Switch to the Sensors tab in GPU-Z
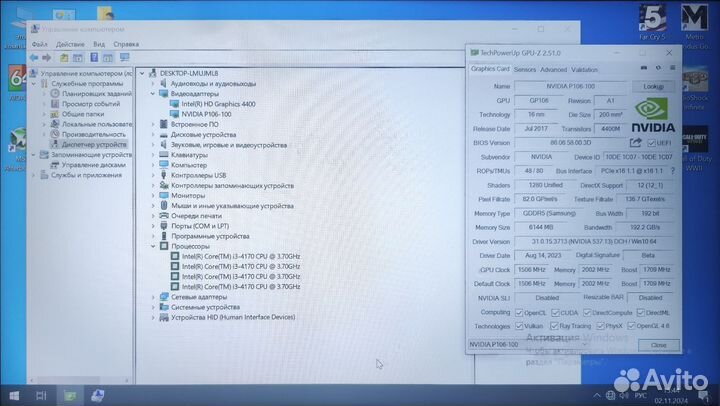This screenshot has height=406, width=720. tap(525, 70)
